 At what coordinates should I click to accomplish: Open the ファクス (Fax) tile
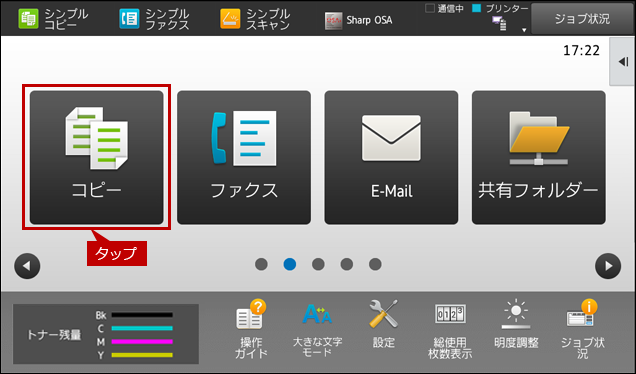pyautogui.click(x=244, y=157)
